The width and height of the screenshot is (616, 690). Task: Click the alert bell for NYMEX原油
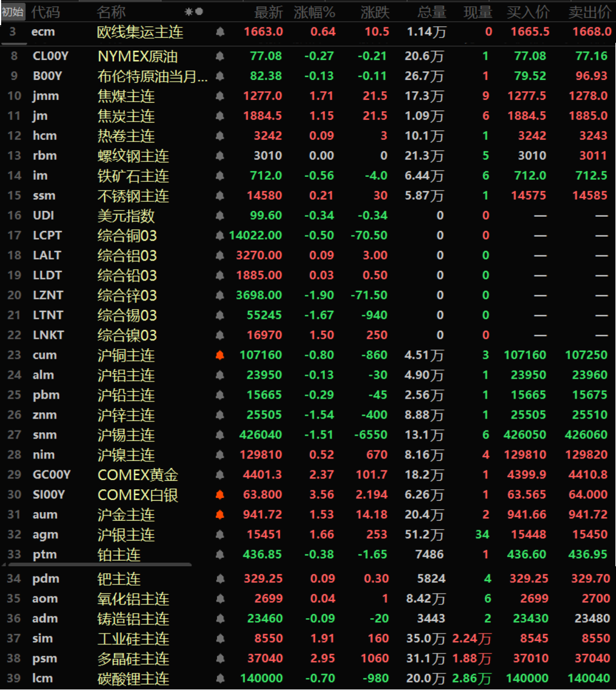220,56
